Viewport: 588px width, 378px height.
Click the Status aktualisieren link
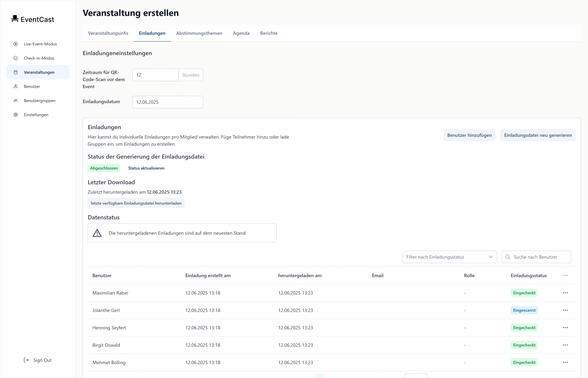tap(146, 168)
